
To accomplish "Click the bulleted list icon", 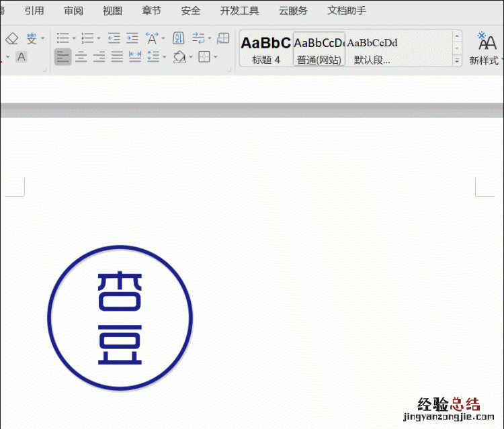I will click(x=62, y=38).
